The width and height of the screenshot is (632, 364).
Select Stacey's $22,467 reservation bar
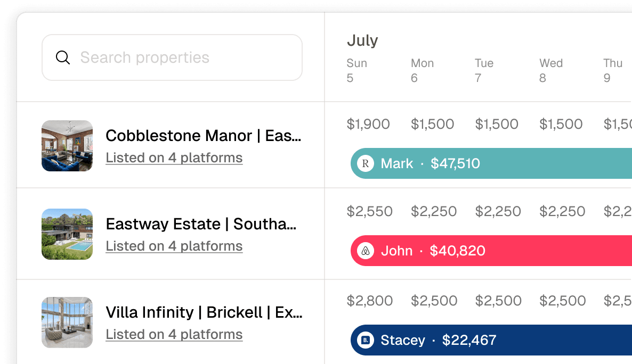(491, 340)
